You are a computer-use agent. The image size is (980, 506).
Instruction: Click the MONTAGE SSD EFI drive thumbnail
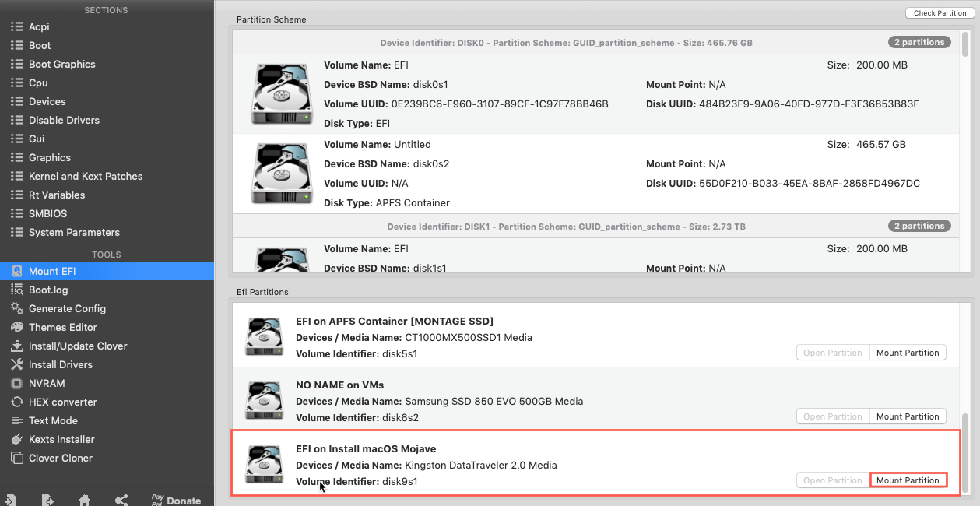click(265, 336)
